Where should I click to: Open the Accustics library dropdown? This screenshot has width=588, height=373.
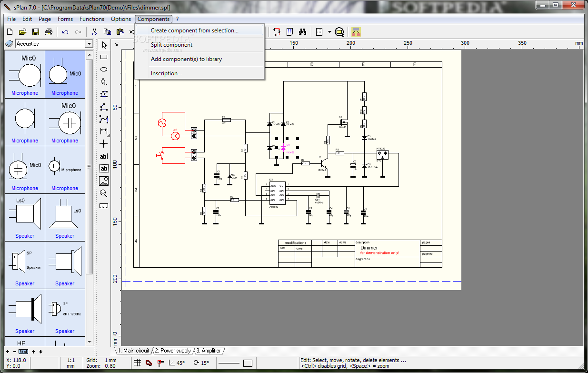tap(89, 44)
